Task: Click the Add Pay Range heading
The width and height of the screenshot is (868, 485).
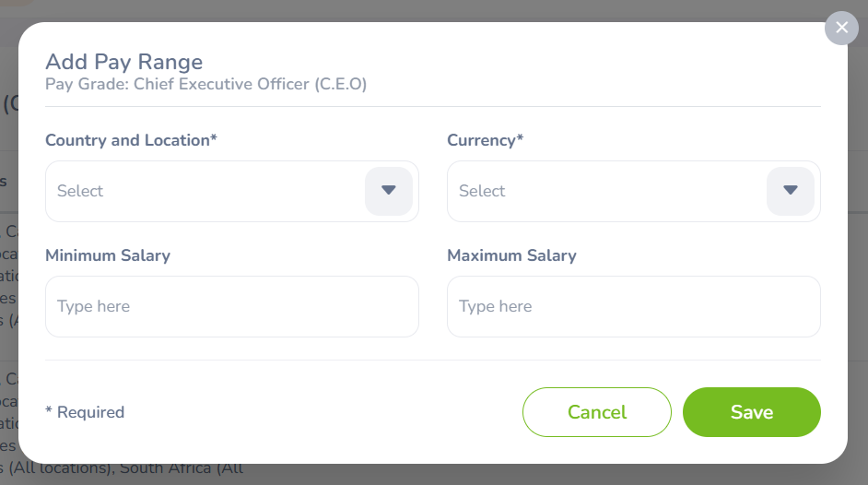Action: (124, 62)
